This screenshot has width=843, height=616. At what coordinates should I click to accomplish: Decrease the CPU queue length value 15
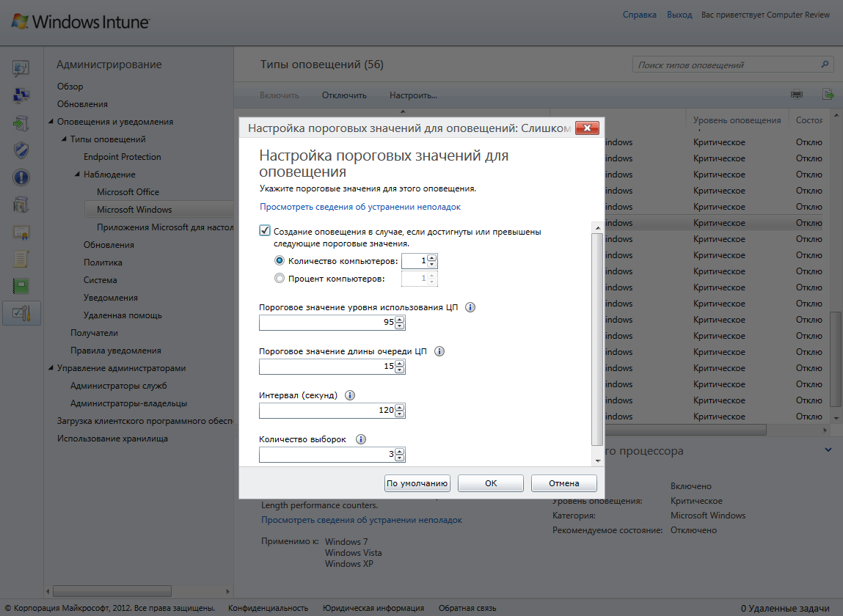tap(399, 370)
